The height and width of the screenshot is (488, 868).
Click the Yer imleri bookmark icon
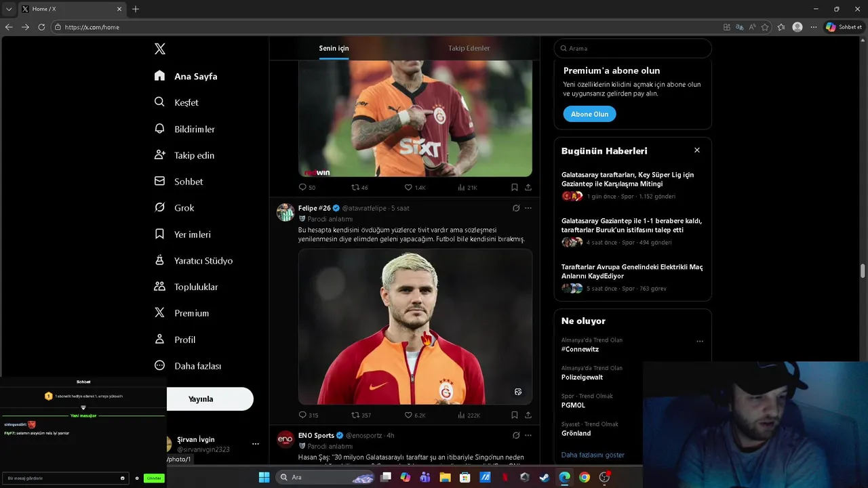[160, 234]
